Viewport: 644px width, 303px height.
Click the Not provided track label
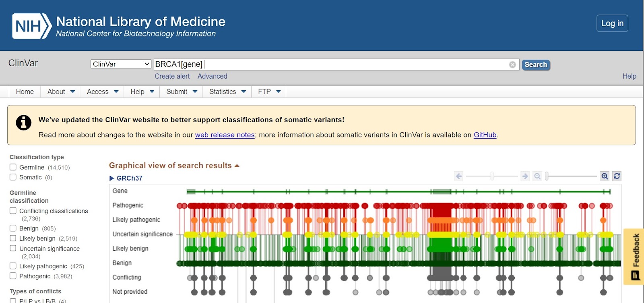click(130, 292)
